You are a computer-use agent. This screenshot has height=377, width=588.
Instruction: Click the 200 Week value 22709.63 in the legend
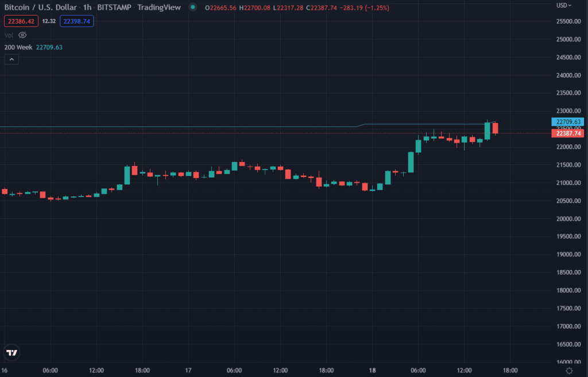(x=49, y=47)
